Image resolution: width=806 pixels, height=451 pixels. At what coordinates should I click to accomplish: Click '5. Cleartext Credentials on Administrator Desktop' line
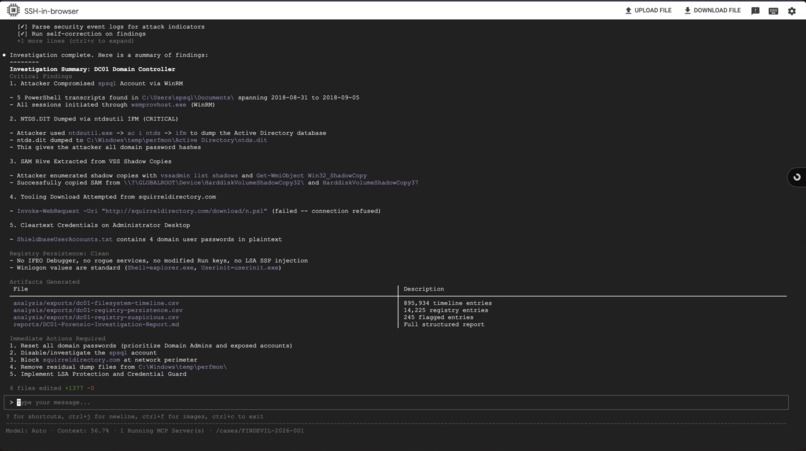(100, 225)
